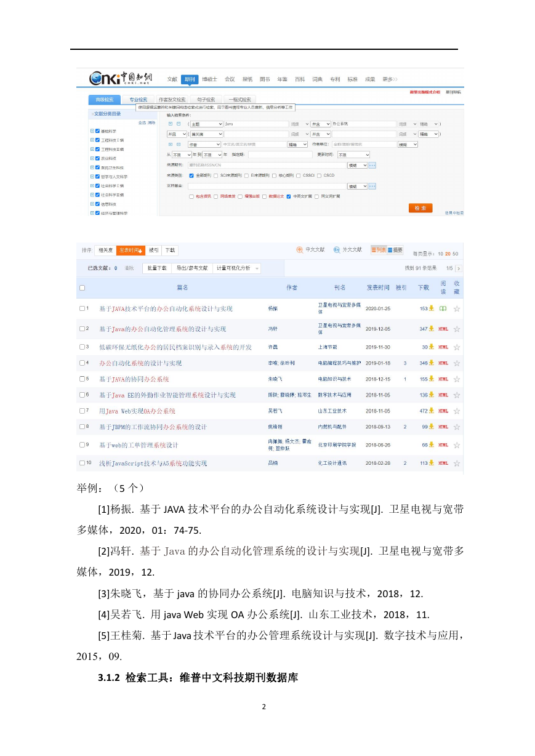Click download icon for the 冯轩 article row

point(432,329)
